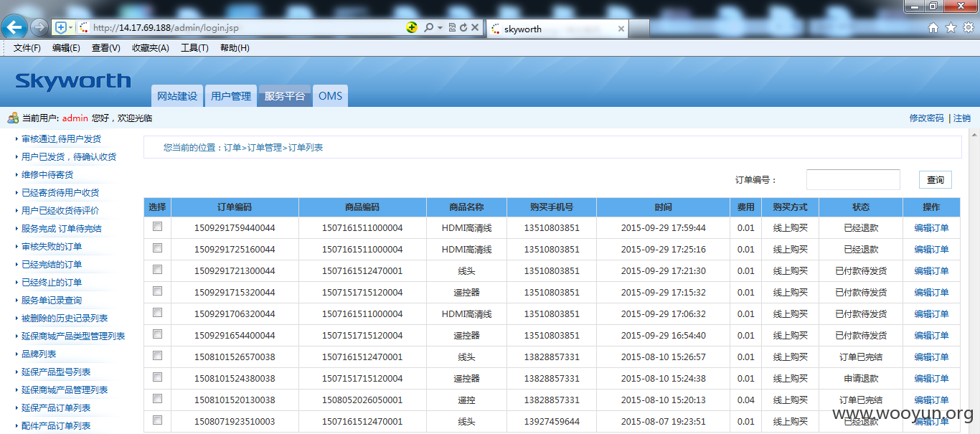Viewport: 980px width, 434px height.
Task: Click the stop loading X icon
Action: (475, 27)
